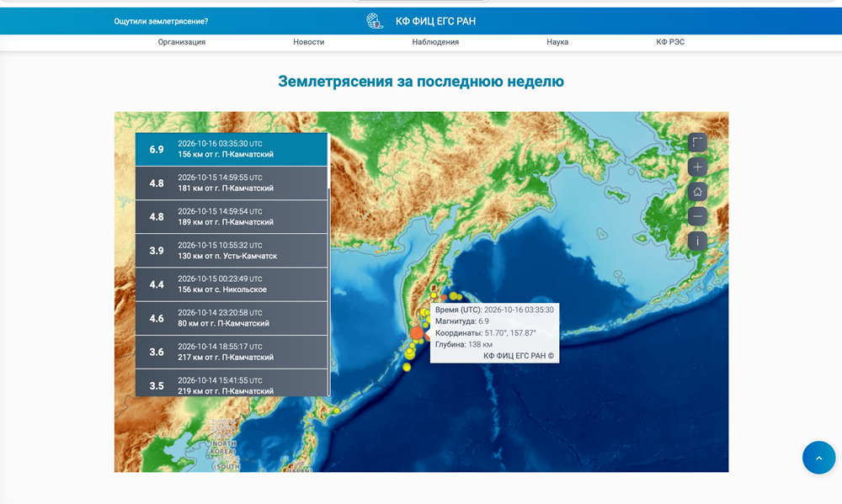Click the earthquake list scrollbar

pos(328,264)
